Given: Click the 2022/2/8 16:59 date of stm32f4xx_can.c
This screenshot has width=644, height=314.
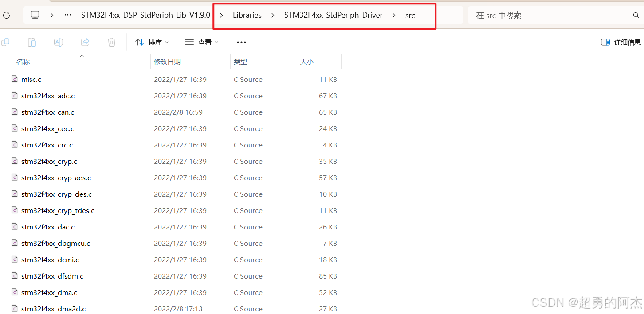Looking at the screenshot, I should click(x=178, y=112).
